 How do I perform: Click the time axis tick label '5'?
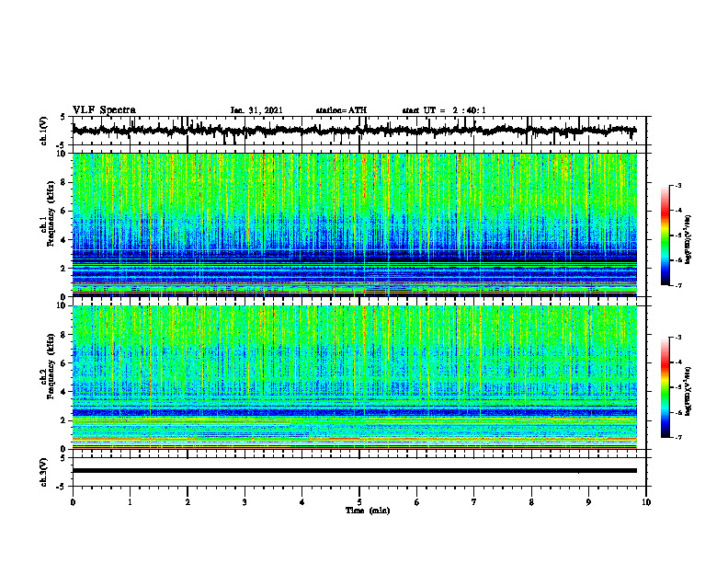(x=359, y=502)
